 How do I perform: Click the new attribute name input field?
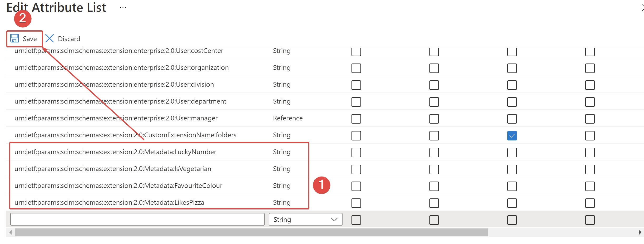[x=137, y=219]
